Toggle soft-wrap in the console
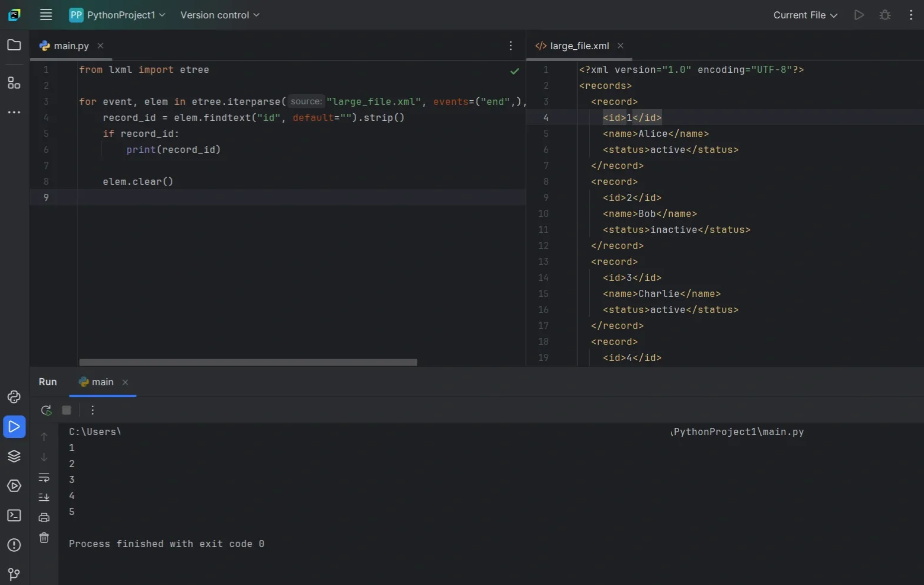Image resolution: width=924 pixels, height=585 pixels. pyautogui.click(x=44, y=478)
